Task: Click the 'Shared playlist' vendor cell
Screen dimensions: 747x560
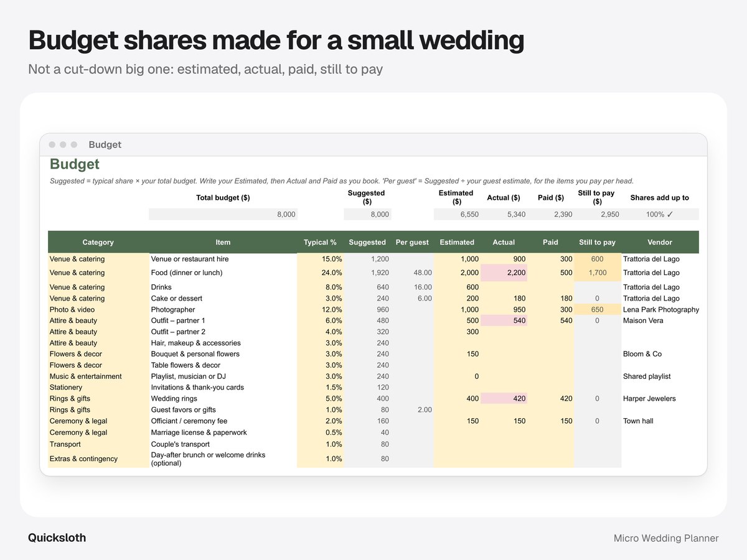Action: pos(660,376)
